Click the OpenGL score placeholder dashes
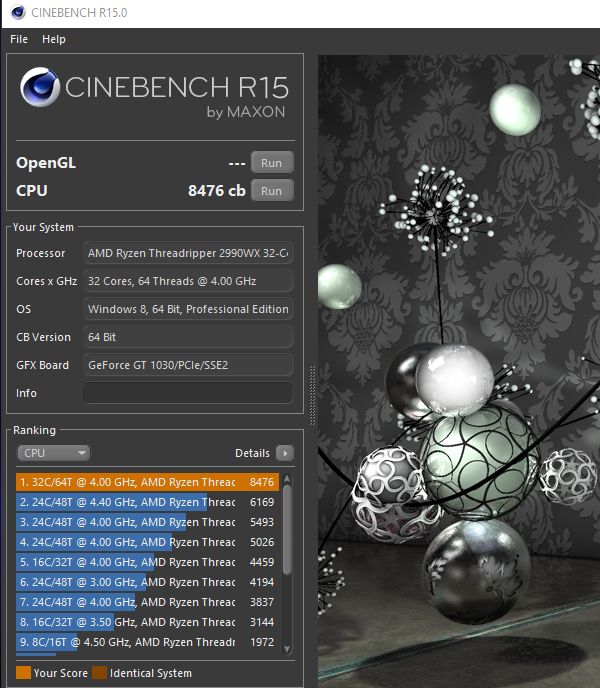 (237, 164)
